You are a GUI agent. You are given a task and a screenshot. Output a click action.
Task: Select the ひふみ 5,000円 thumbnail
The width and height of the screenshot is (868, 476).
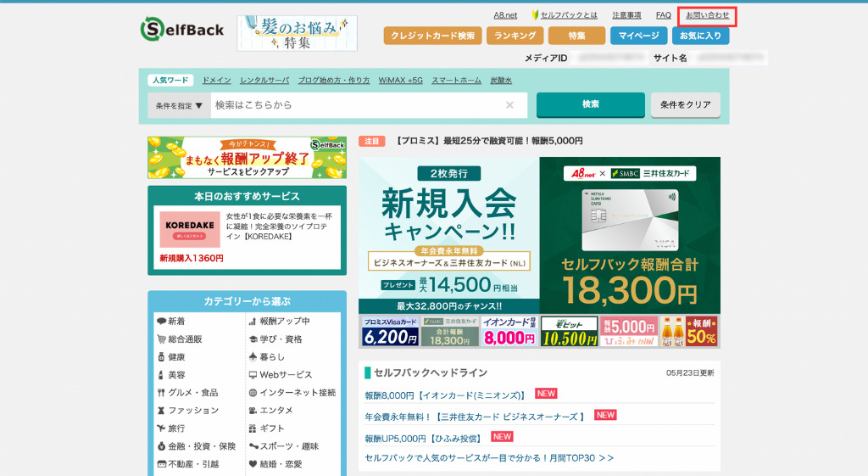[x=629, y=332]
